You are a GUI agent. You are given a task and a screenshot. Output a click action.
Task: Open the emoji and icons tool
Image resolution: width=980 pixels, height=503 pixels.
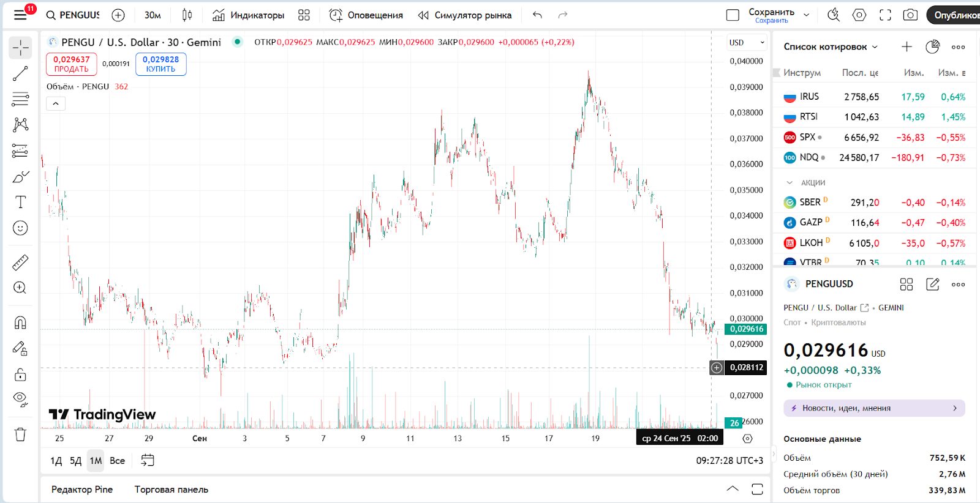tap(20, 228)
